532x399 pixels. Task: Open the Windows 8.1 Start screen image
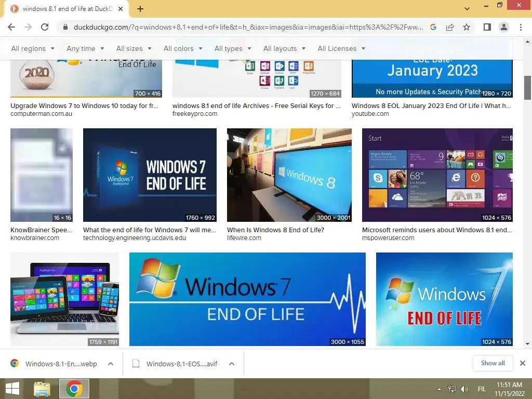coord(437,175)
